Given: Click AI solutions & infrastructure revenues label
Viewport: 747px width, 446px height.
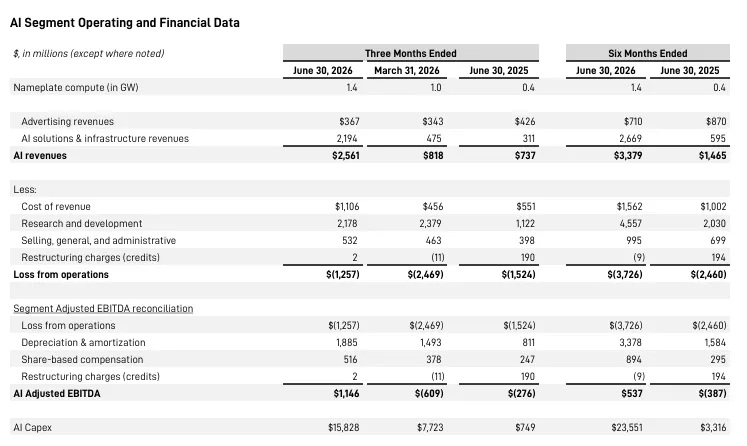Looking at the screenshot, I should (105, 139).
